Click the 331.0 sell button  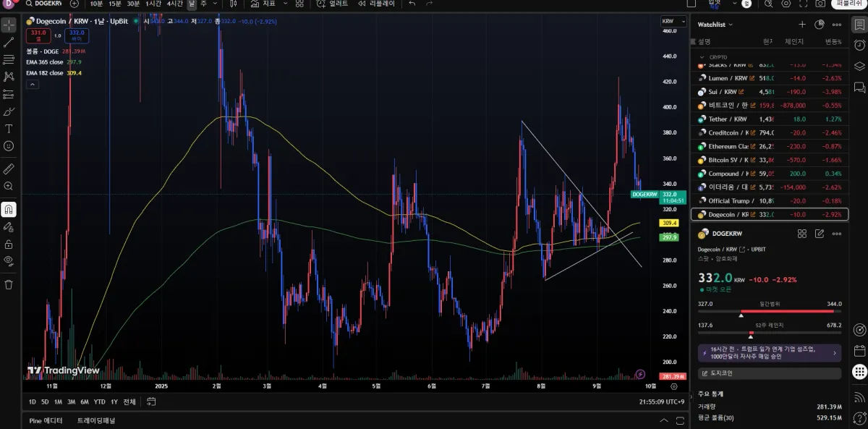(x=37, y=35)
